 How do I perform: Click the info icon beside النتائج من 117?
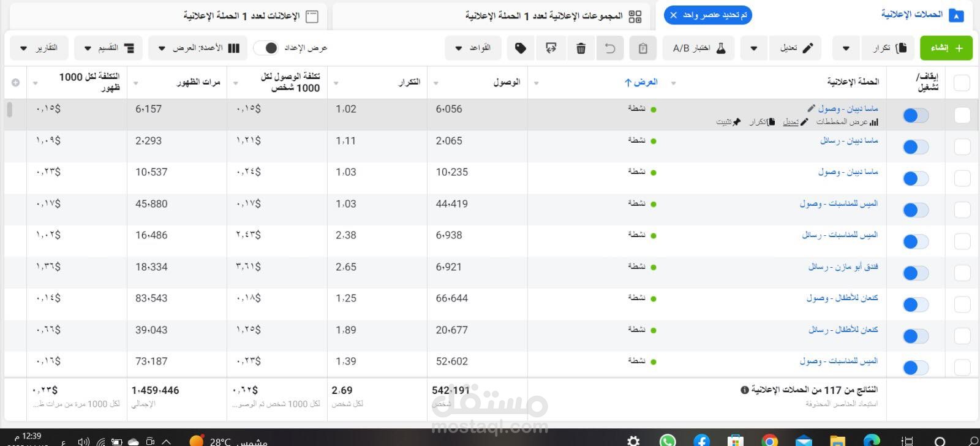tap(745, 390)
